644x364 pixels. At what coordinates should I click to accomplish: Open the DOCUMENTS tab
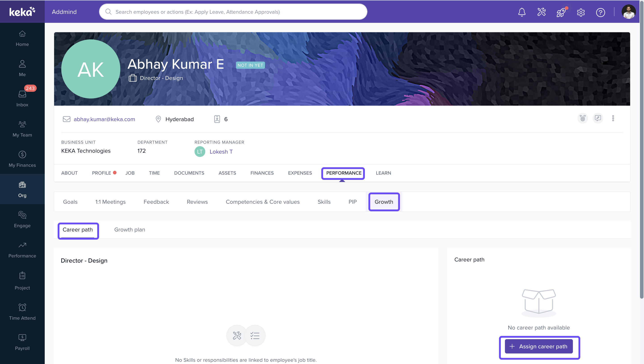189,173
